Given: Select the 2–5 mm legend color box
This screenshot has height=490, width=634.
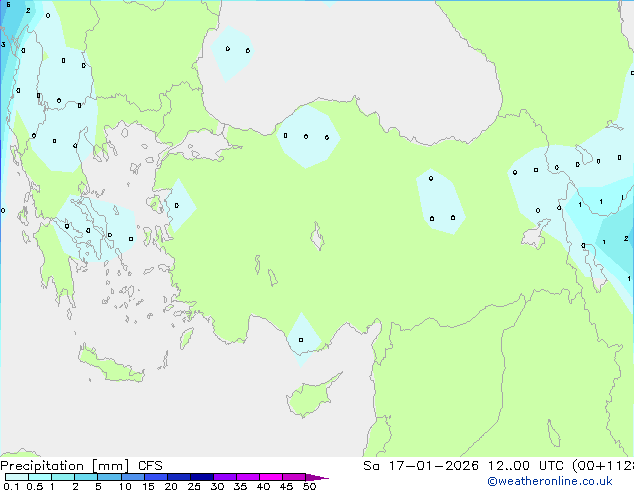Looking at the screenshot, I should (86, 477).
